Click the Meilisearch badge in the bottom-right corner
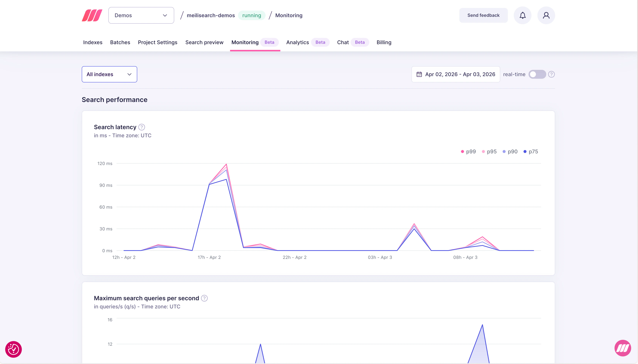 (622, 348)
